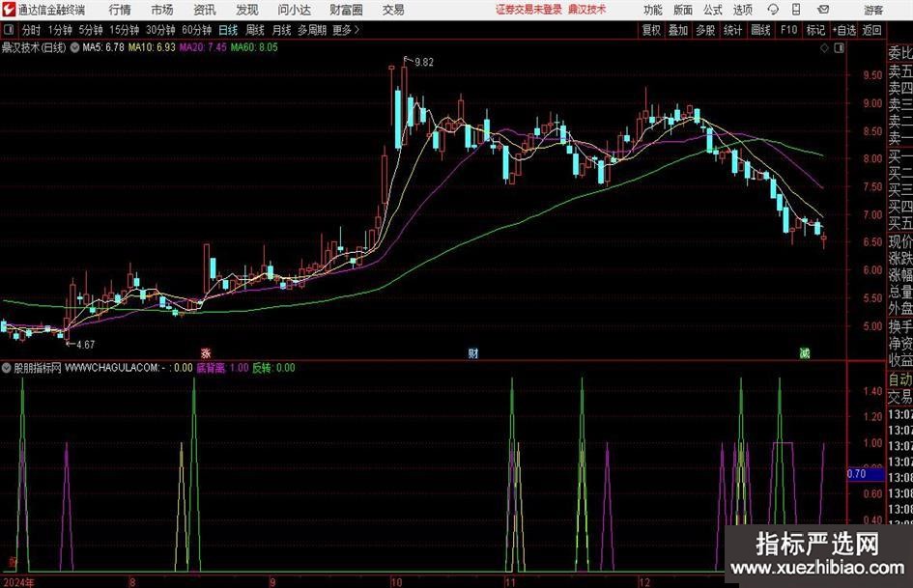Image resolution: width=913 pixels, height=588 pixels.
Task: Switch to the 60分钟 period tab
Action: [196, 30]
